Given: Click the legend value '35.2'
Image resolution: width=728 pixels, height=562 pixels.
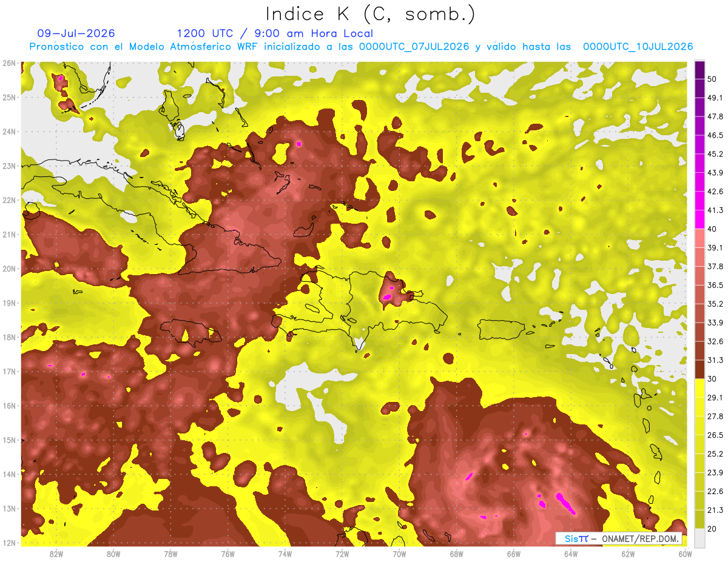Looking at the screenshot, I should pyautogui.click(x=715, y=304).
